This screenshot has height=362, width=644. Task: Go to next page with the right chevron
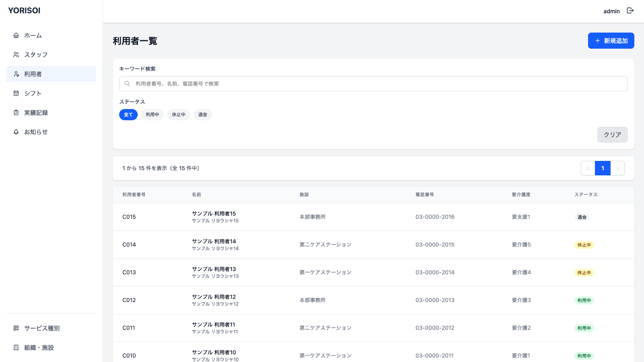617,168
